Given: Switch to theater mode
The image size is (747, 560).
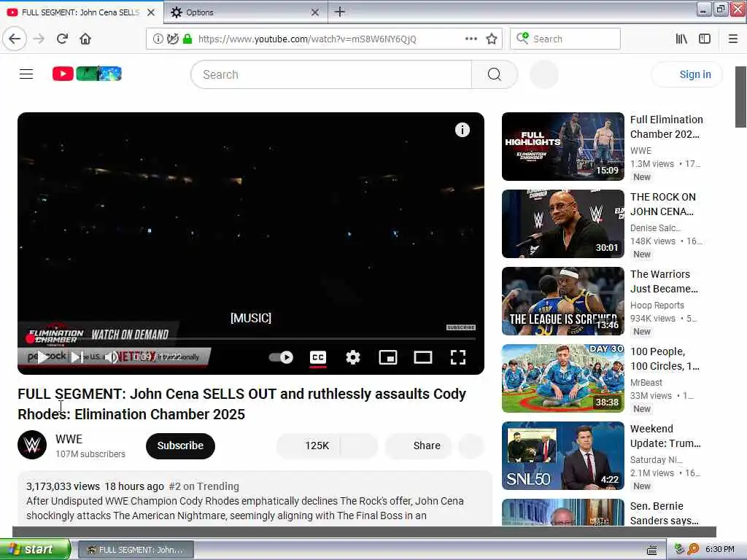Looking at the screenshot, I should [x=422, y=357].
